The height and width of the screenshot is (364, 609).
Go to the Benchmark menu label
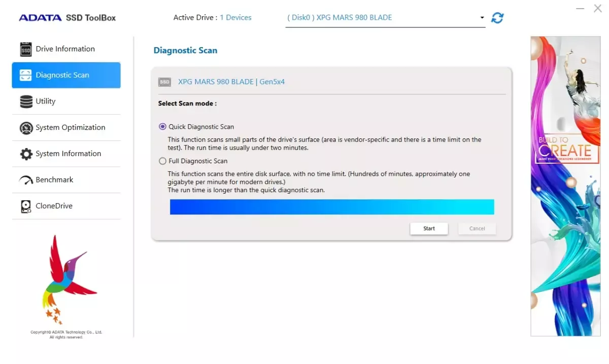tap(54, 180)
